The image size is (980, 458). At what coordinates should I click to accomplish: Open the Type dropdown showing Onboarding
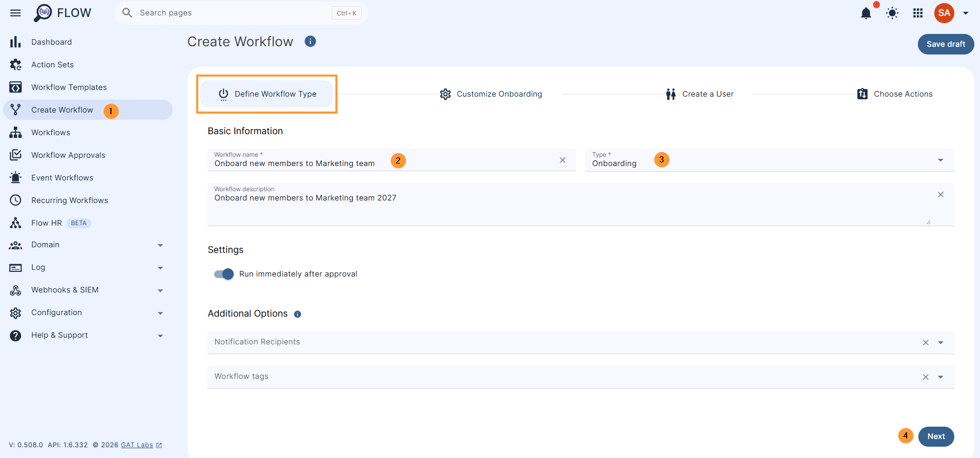[x=769, y=160]
